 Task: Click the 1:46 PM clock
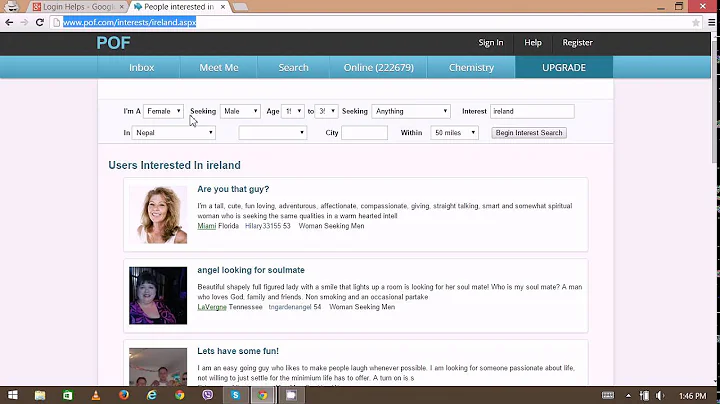pyautogui.click(x=692, y=396)
